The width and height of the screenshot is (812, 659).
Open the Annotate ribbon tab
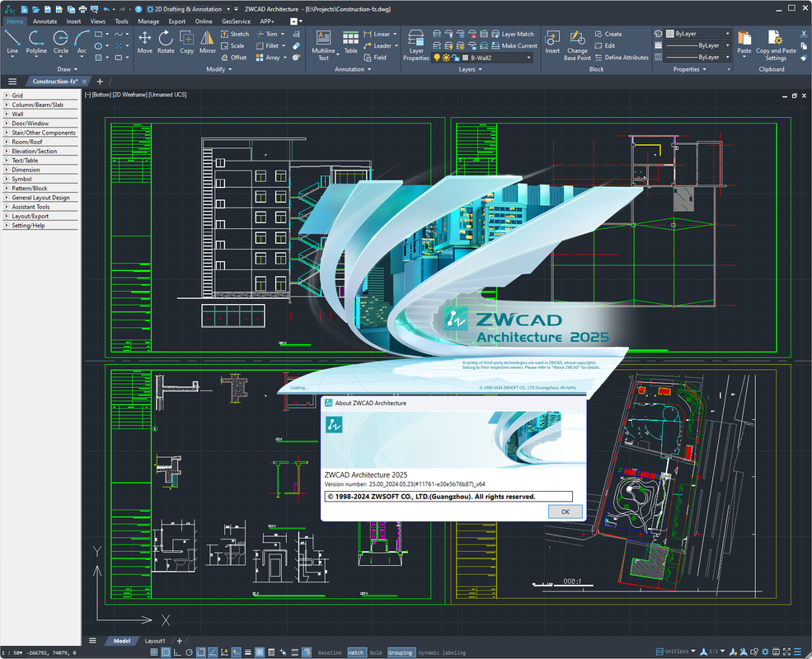(x=45, y=21)
